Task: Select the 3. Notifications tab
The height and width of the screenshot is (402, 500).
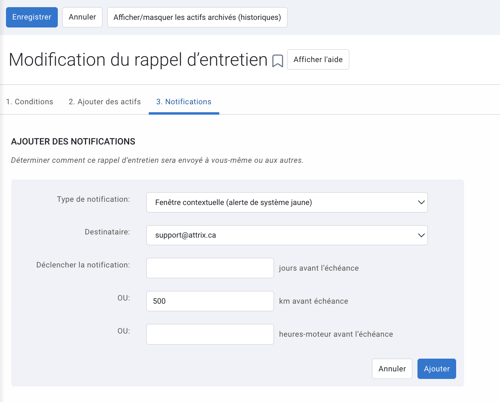Action: [184, 102]
